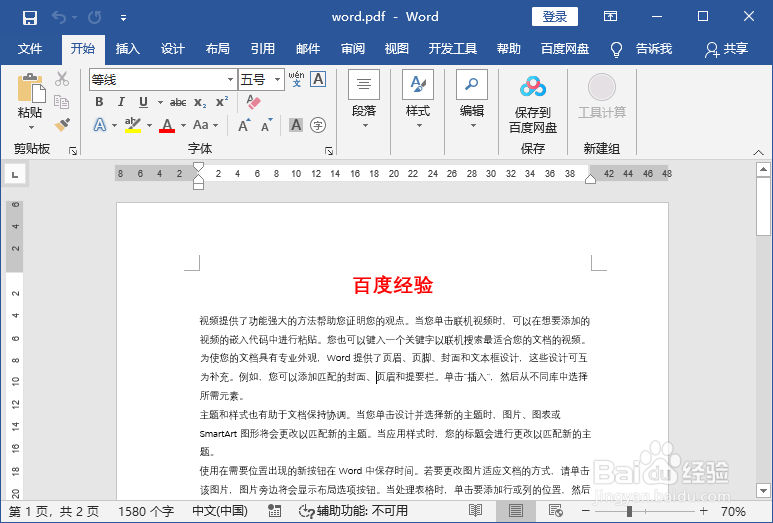The width and height of the screenshot is (773, 523).
Task: Open the Customize Quick Access Toolbar arrow
Action: point(123,18)
